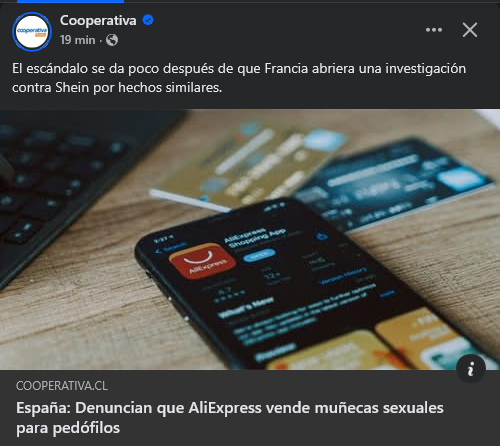The width and height of the screenshot is (500, 446).
Task: Click 'AliExpress Shopping App' title on phone
Action: pos(255,237)
